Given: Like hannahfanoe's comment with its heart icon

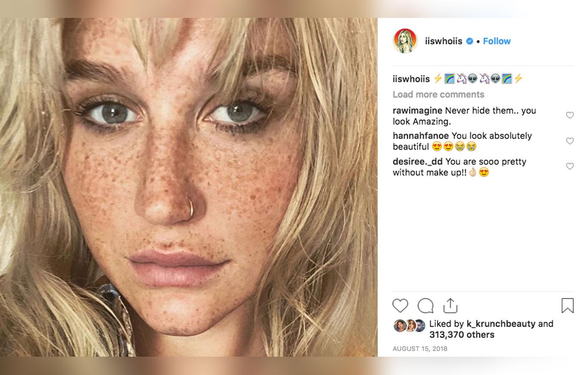Looking at the screenshot, I should pos(570,141).
